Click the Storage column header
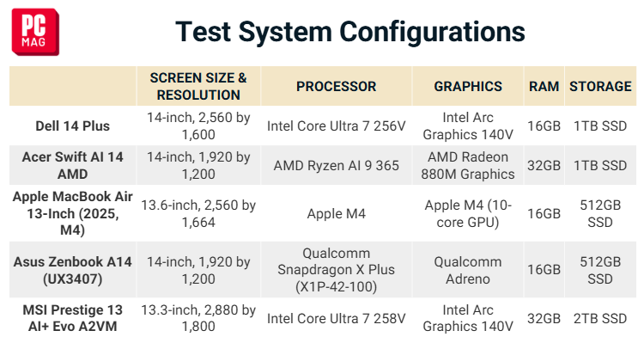 click(600, 86)
